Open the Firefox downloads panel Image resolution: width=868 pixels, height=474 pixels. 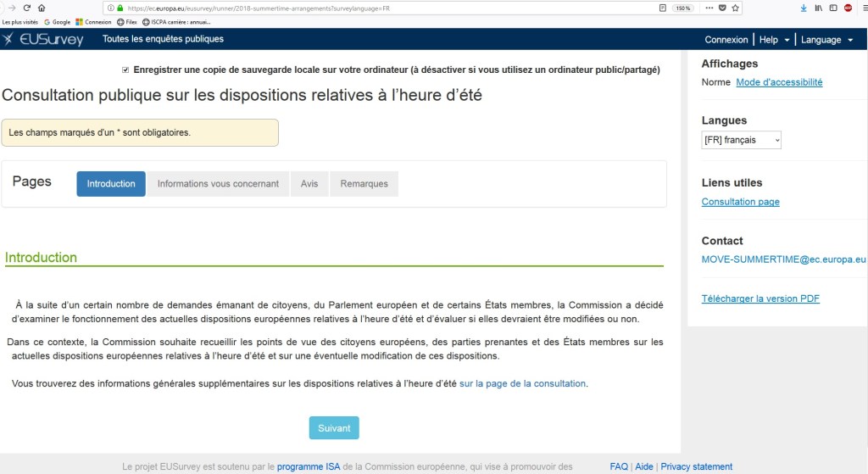coord(803,8)
